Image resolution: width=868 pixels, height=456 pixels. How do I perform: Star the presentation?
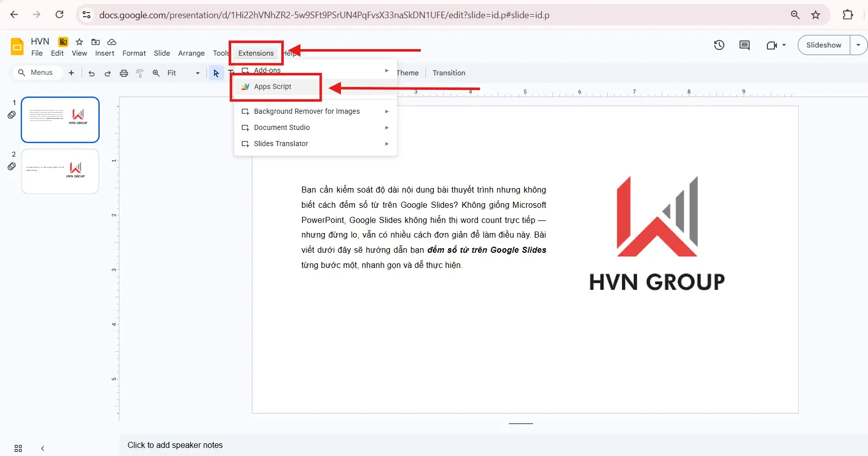click(79, 41)
